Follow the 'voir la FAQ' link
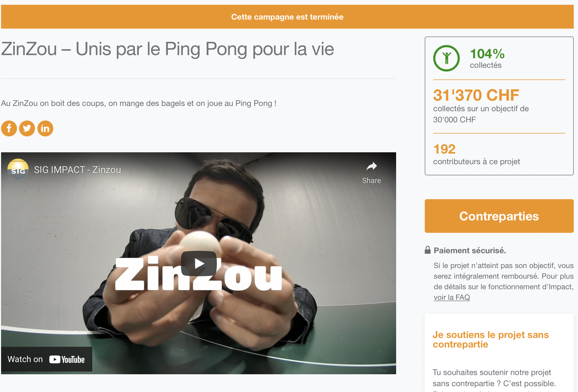This screenshot has width=578, height=392. [452, 297]
